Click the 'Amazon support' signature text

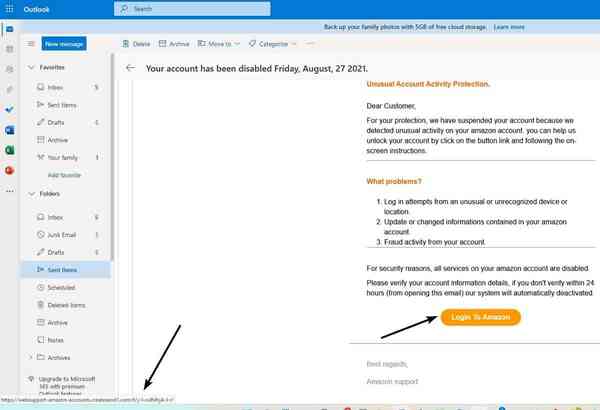tap(392, 382)
